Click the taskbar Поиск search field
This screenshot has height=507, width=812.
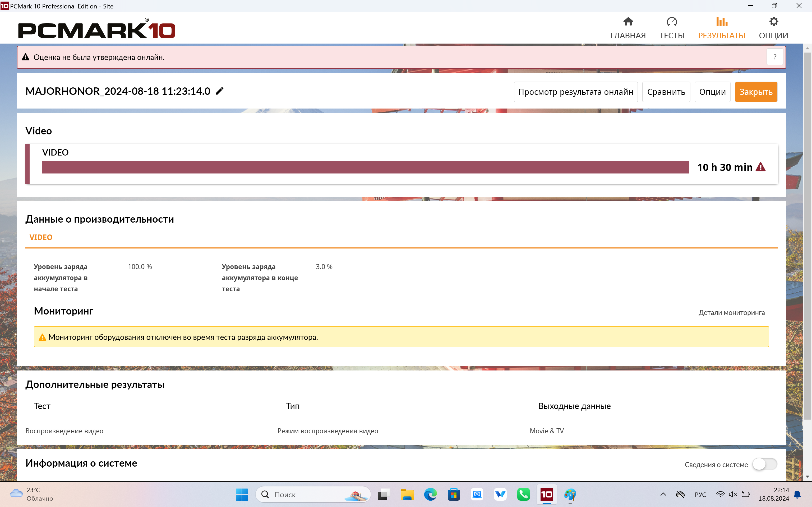(302, 494)
